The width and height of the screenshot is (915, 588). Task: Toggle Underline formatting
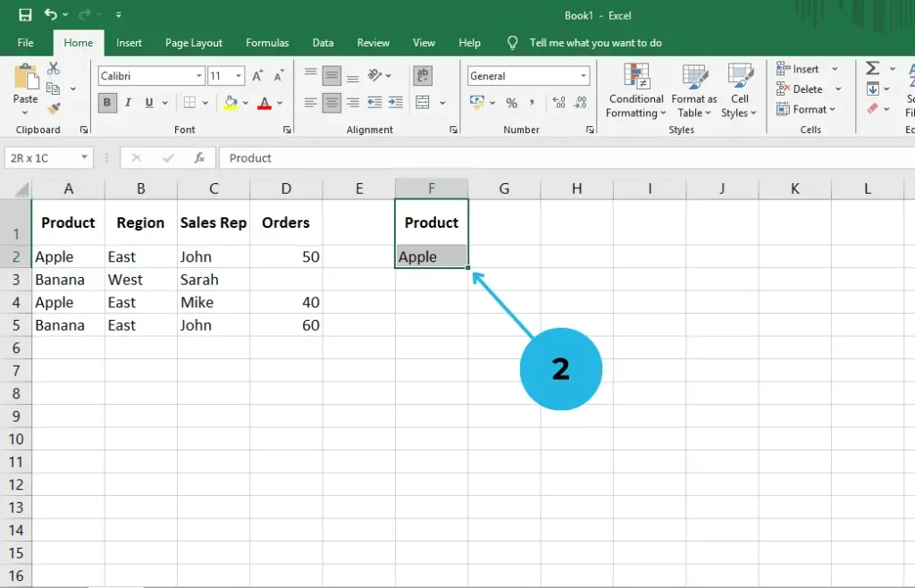pyautogui.click(x=149, y=103)
